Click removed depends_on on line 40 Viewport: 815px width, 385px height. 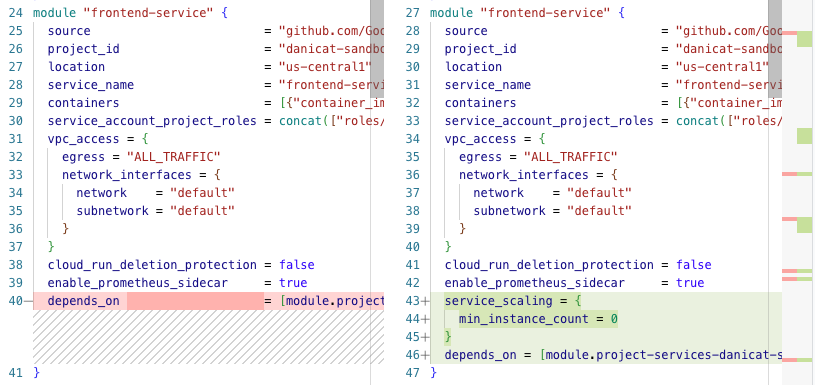84,301
